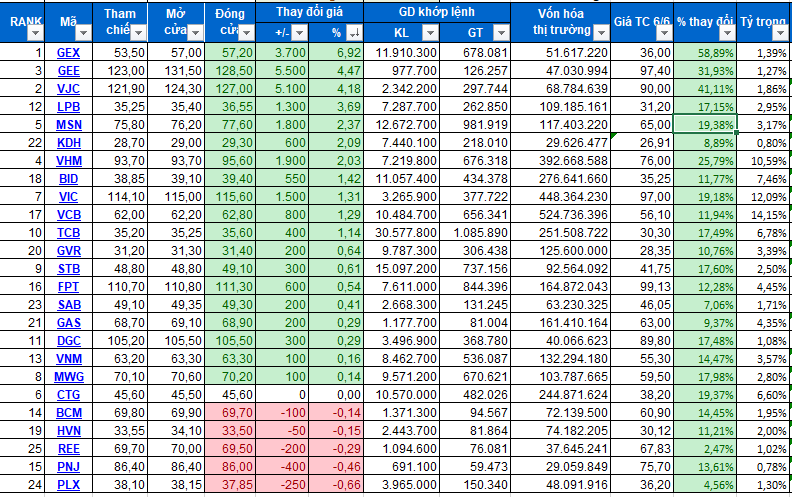Image resolution: width=792 pixels, height=497 pixels.
Task: Open the PNJ ticker link
Action: 68,467
